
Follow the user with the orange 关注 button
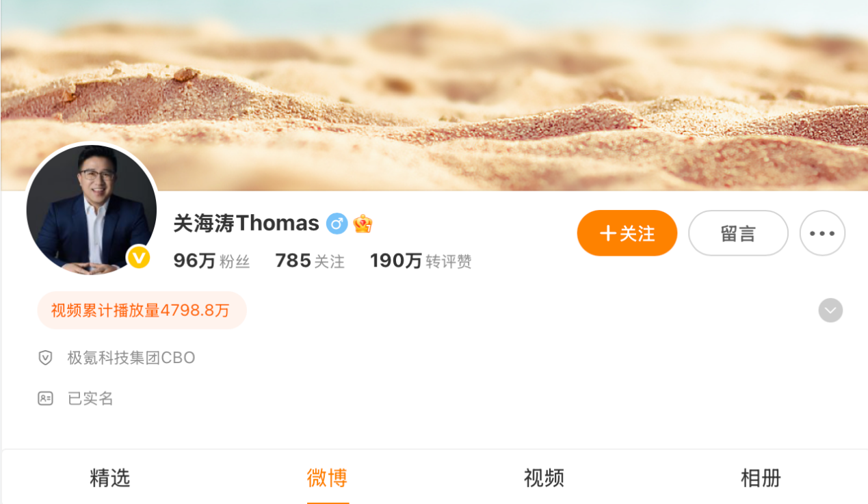(627, 233)
